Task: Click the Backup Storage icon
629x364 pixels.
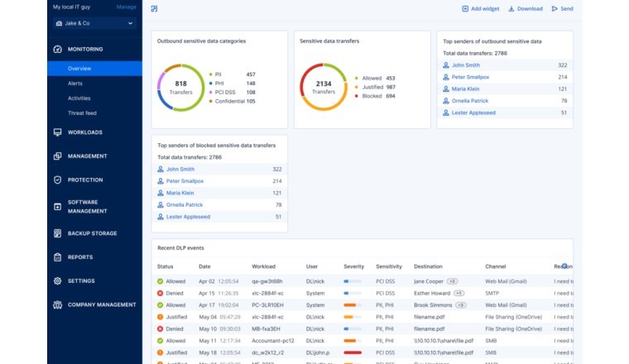Action: point(57,233)
